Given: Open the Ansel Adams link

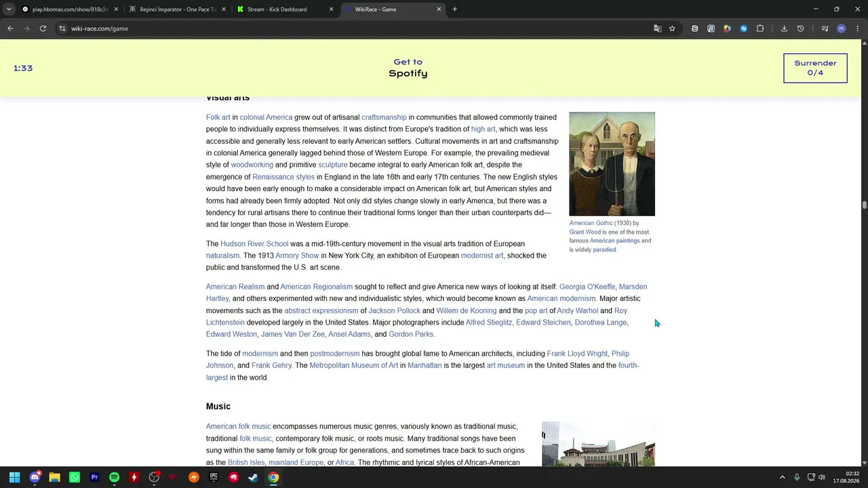Looking at the screenshot, I should 350,334.
